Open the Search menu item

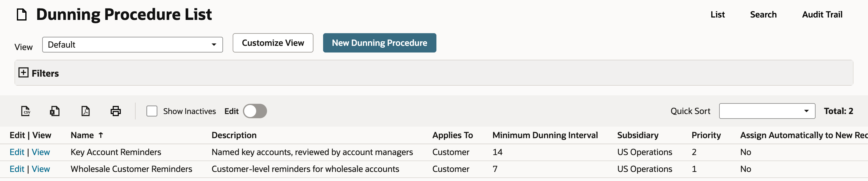click(x=763, y=14)
